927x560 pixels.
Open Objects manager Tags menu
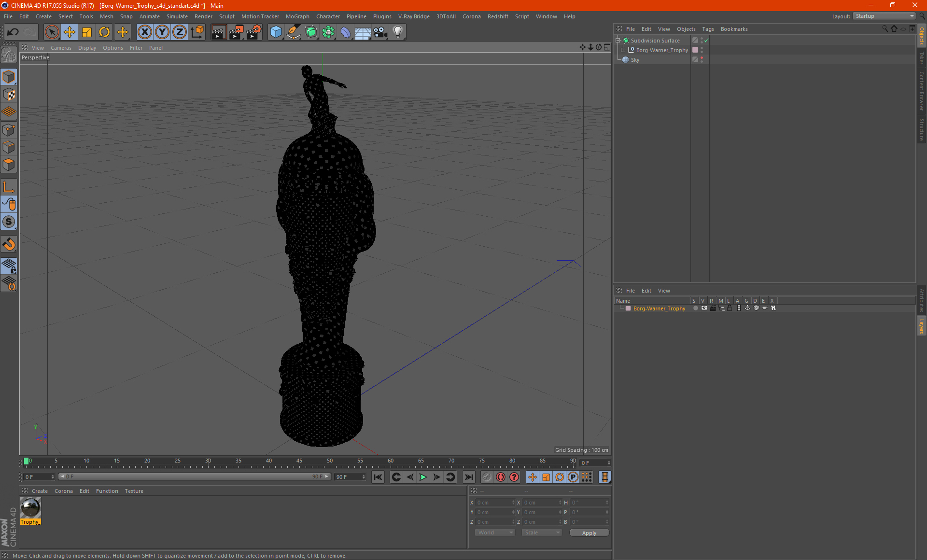[708, 29]
